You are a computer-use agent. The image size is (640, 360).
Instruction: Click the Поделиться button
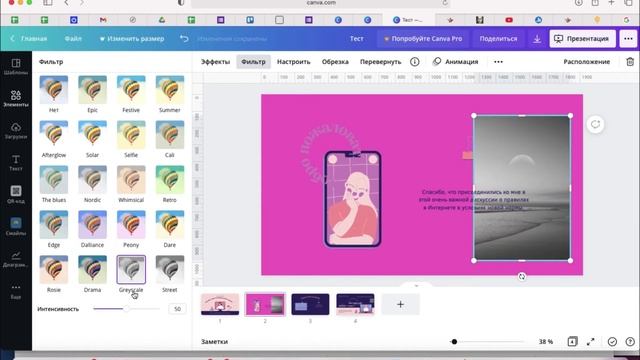498,39
